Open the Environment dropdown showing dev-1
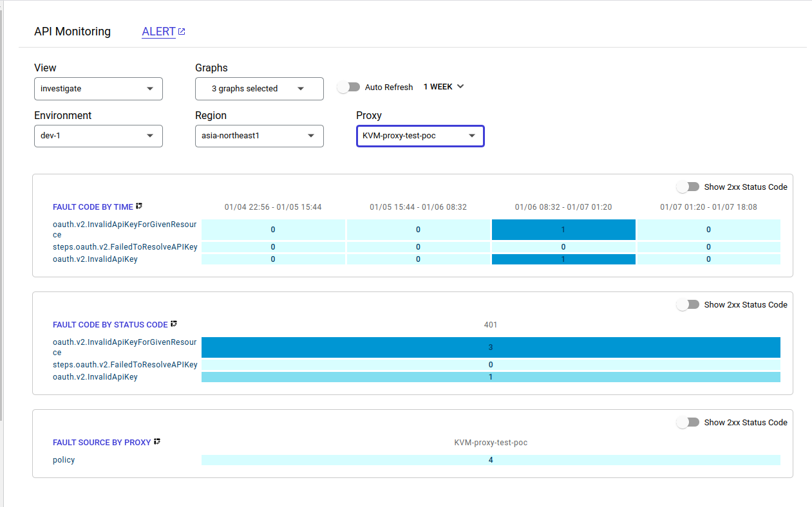 [99, 136]
